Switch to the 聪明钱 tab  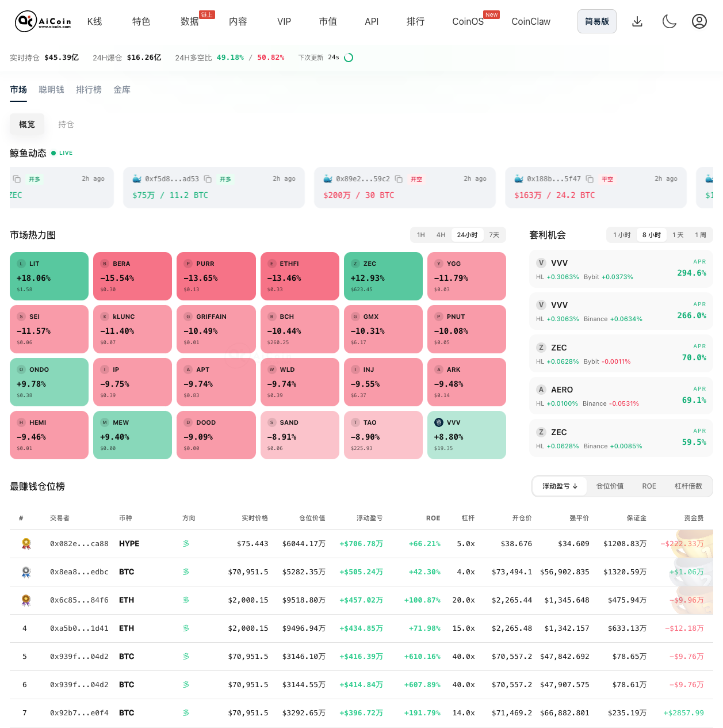point(51,90)
